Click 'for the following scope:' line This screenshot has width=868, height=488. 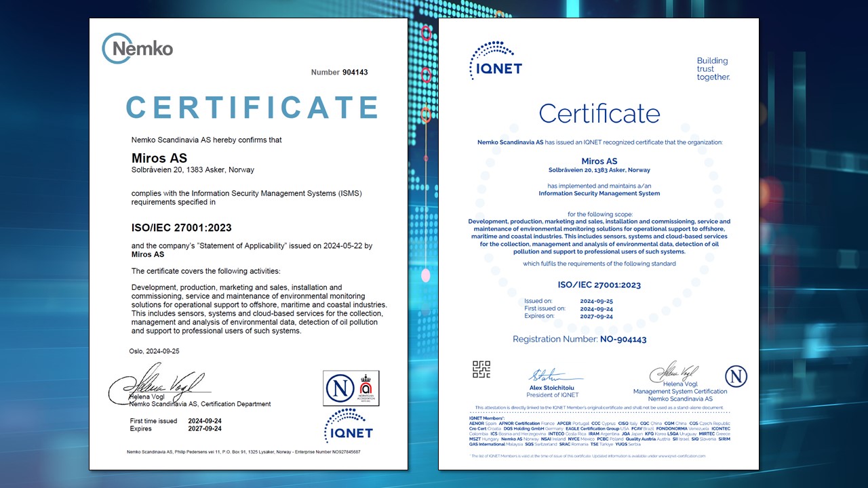(x=599, y=213)
